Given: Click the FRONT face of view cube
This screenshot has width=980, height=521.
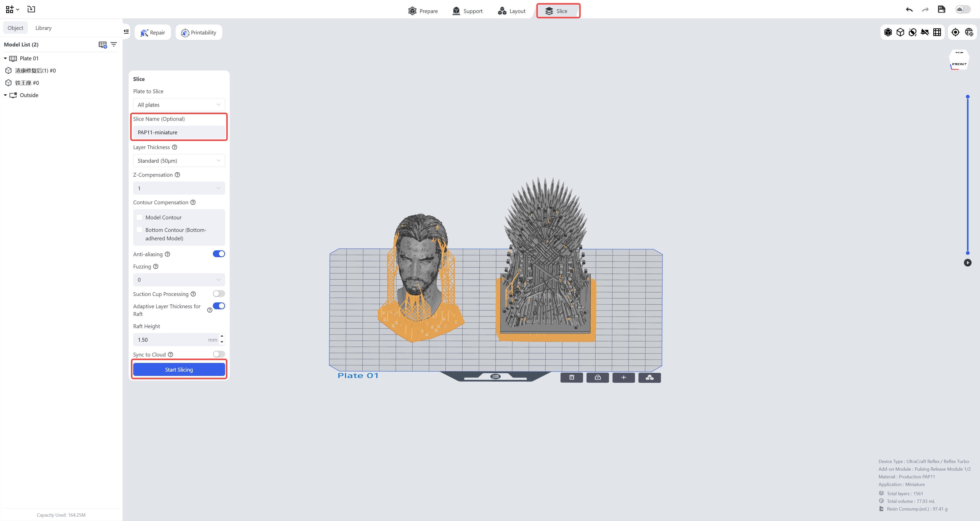Looking at the screenshot, I should (x=959, y=64).
